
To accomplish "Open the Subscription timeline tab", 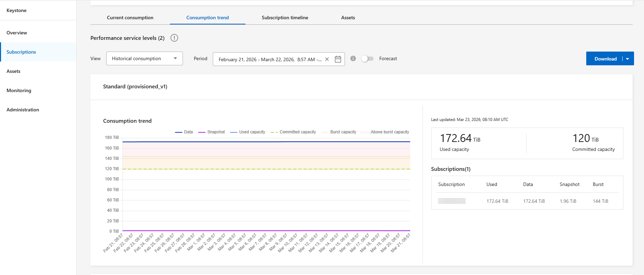I will click(285, 18).
